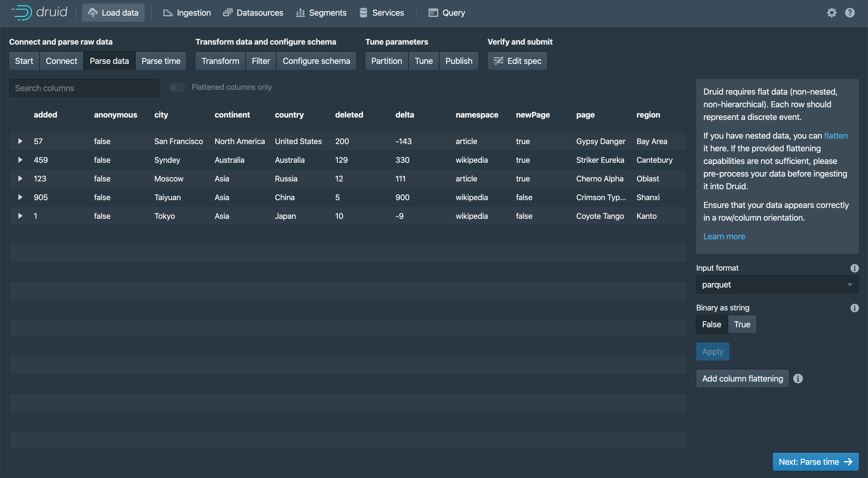Viewport: 868px width, 478px height.
Task: Open Edit spec with the pencil icon
Action: (517, 61)
